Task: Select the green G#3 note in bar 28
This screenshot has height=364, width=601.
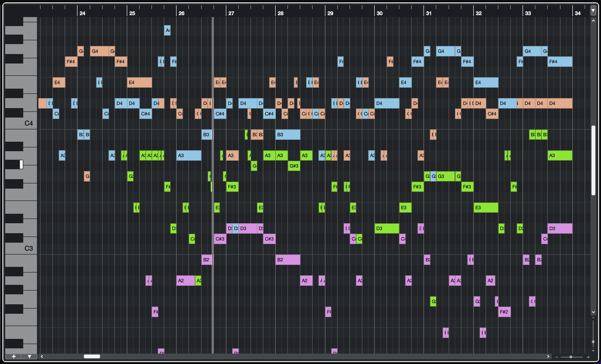Action: click(294, 166)
